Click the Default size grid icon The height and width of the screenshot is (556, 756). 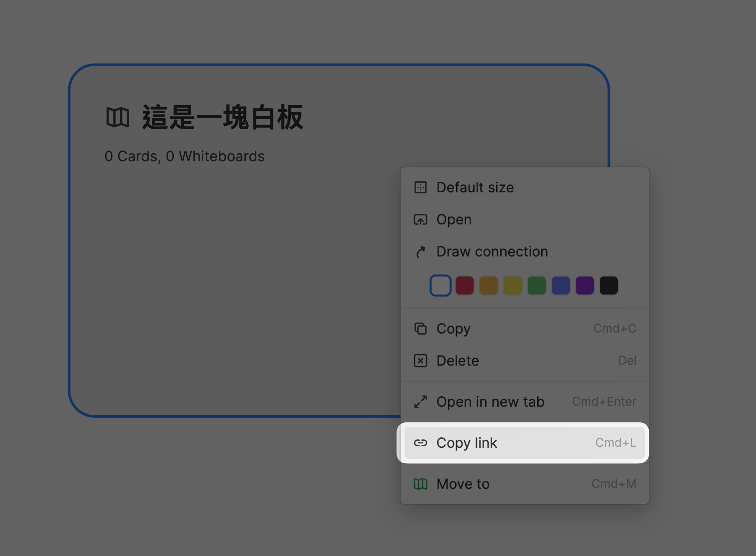pos(421,187)
